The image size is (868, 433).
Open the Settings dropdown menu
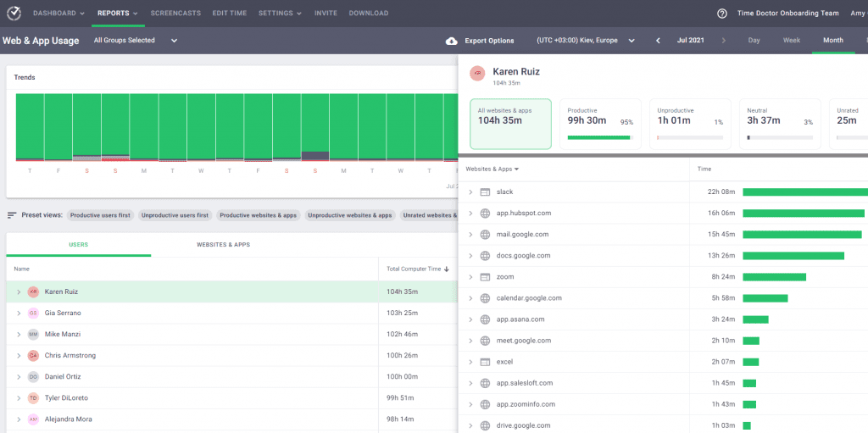[280, 14]
